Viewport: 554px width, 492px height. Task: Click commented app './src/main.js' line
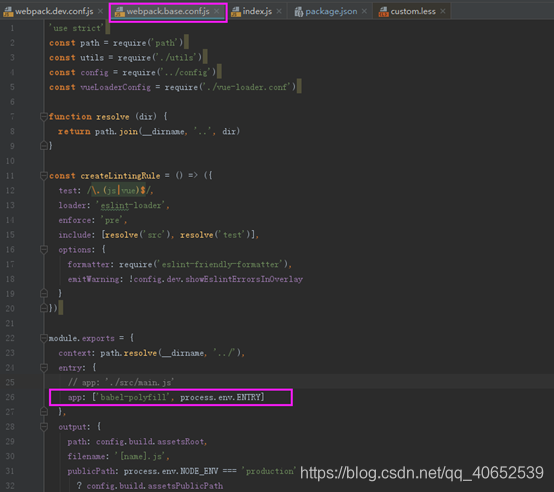click(120, 383)
